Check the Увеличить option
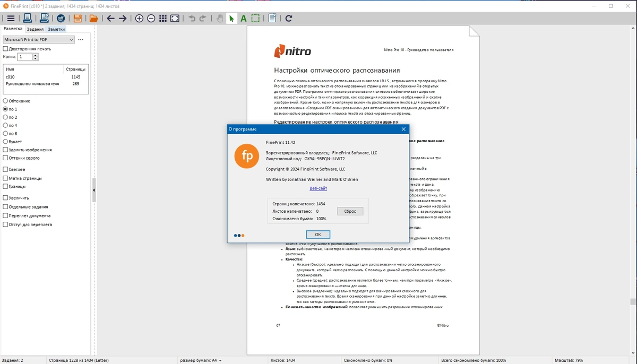637x364 pixels. click(16, 198)
